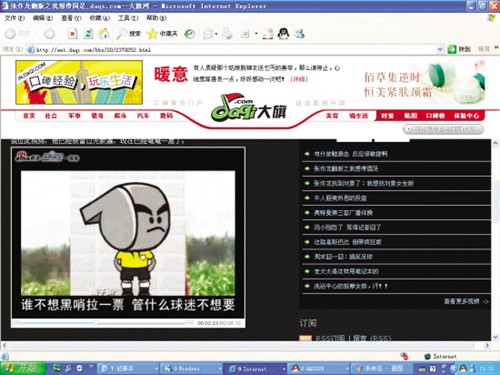Click the History icon in toolbar

point(190,34)
